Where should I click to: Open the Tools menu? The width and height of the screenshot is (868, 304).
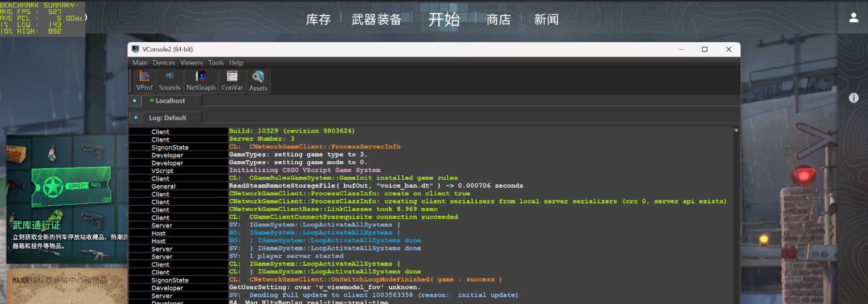tap(216, 63)
